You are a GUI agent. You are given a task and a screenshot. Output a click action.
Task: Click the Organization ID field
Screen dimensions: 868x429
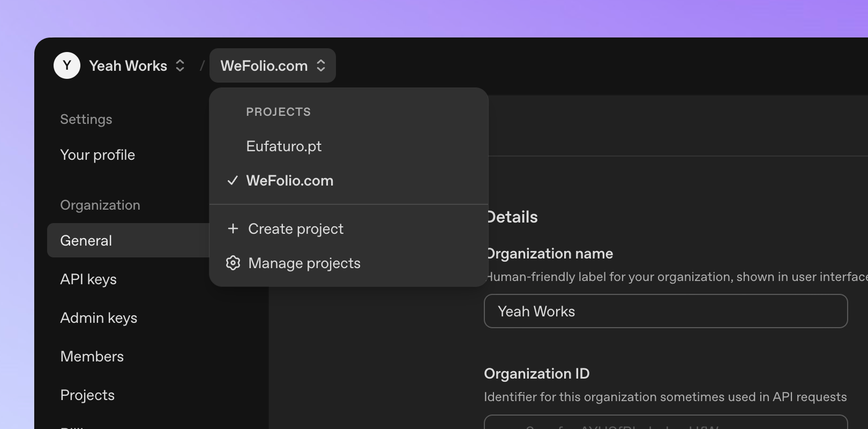665,423
